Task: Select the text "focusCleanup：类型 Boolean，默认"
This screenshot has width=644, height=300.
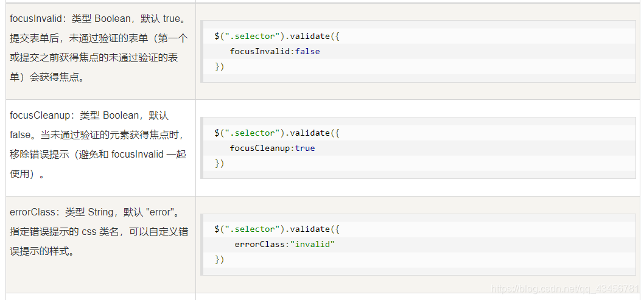Action: [89, 116]
